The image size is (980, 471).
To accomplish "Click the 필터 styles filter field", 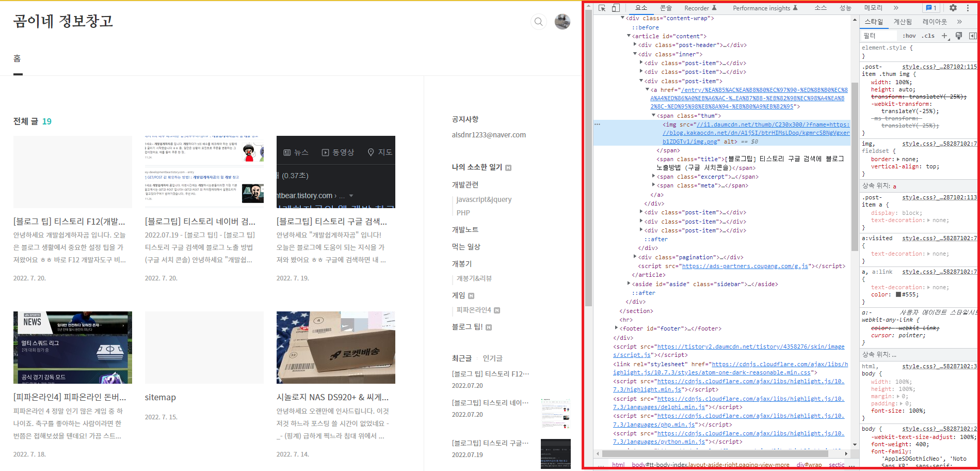I will [x=880, y=36].
